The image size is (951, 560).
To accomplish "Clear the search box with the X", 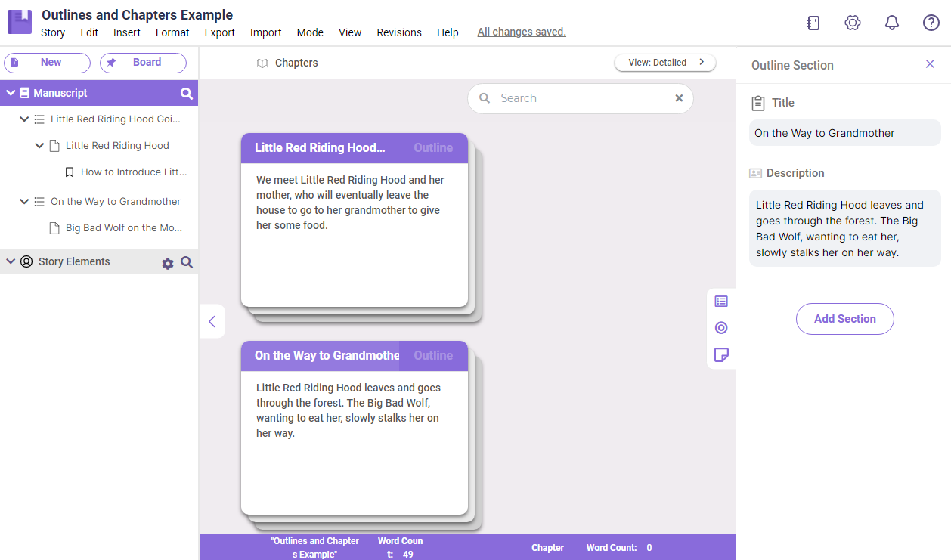I will tap(679, 98).
